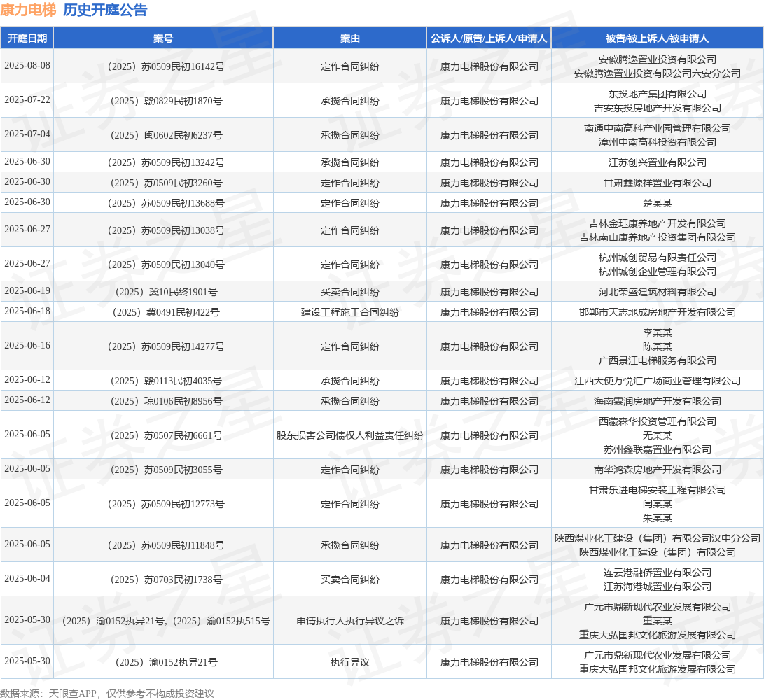
Task: Click the 案由 column header
Action: pos(350,38)
